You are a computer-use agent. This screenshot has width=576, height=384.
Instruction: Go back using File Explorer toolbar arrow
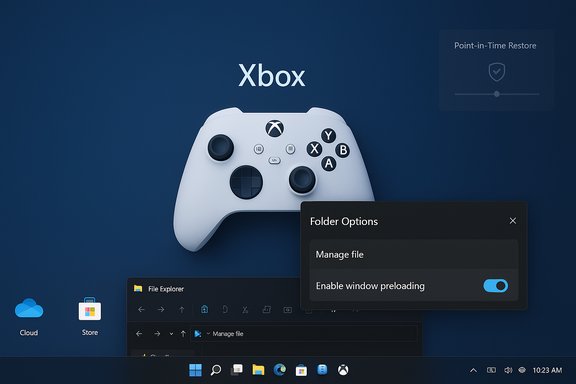point(141,310)
